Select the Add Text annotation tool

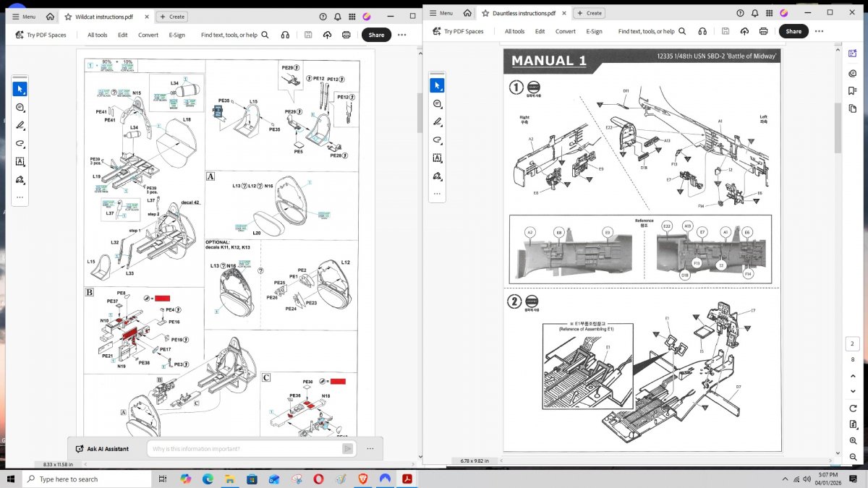20,162
